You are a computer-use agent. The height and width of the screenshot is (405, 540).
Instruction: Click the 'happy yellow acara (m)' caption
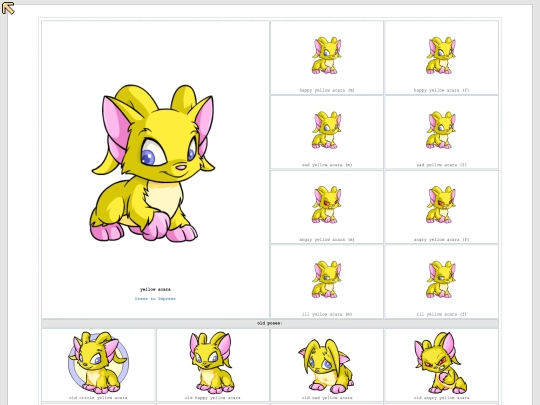327,90
